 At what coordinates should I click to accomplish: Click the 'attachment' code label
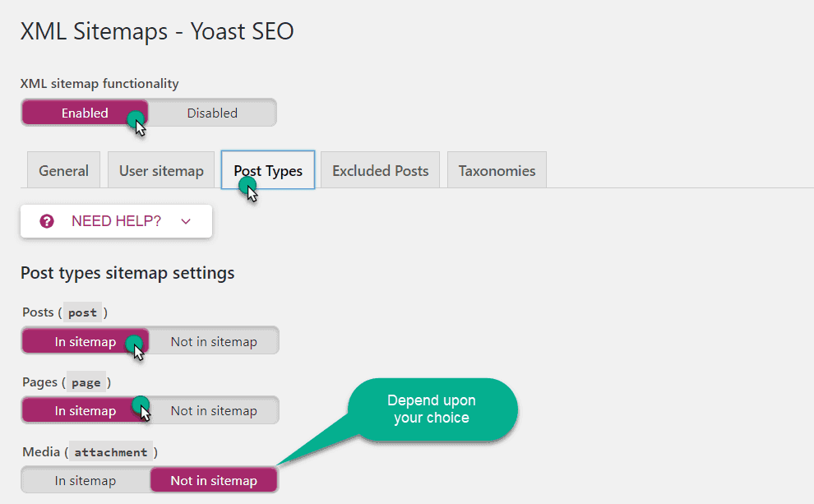[110, 452]
